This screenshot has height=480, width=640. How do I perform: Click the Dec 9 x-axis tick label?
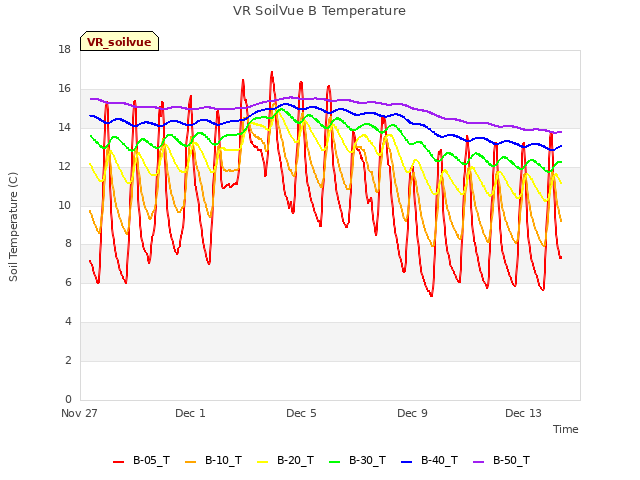412,413
